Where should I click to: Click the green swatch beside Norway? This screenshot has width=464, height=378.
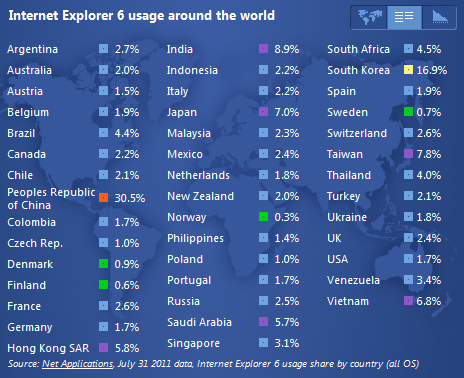[263, 217]
